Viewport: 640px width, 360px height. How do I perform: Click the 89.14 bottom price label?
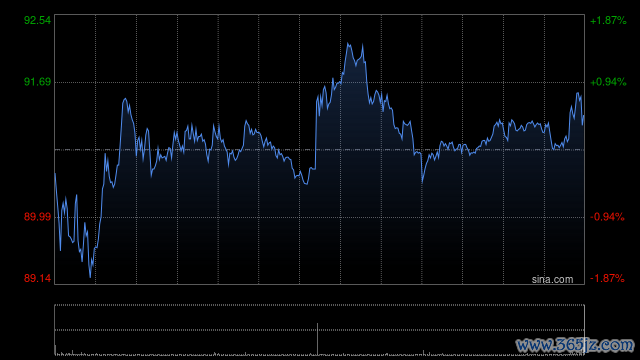click(x=38, y=278)
